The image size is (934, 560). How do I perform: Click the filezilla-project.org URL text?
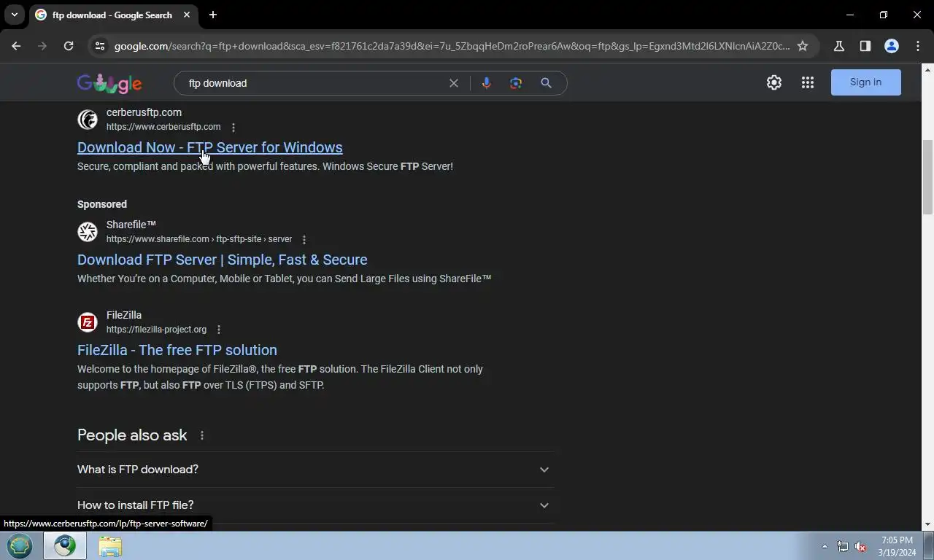[156, 330]
